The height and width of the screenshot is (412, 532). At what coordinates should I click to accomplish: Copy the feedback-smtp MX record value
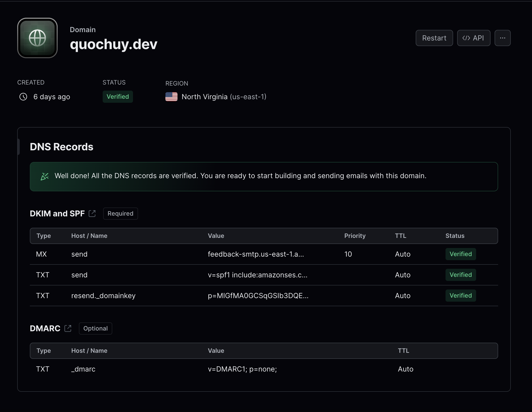click(256, 254)
